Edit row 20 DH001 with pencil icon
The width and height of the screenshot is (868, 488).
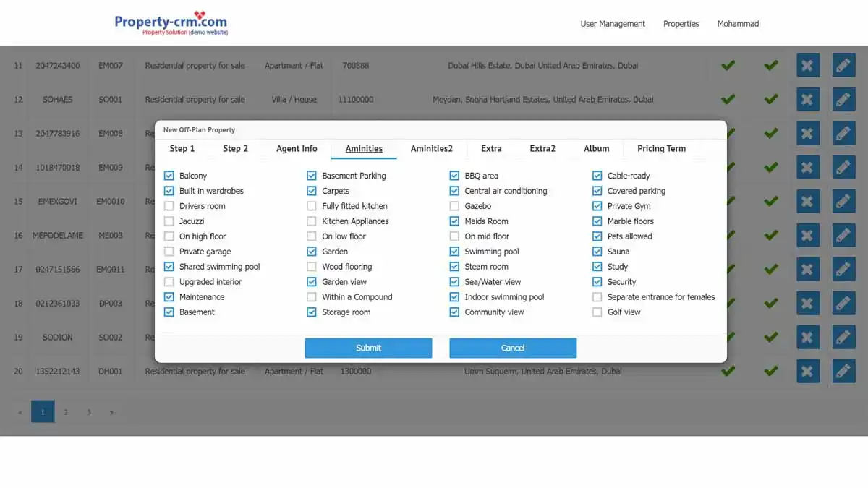pyautogui.click(x=843, y=371)
